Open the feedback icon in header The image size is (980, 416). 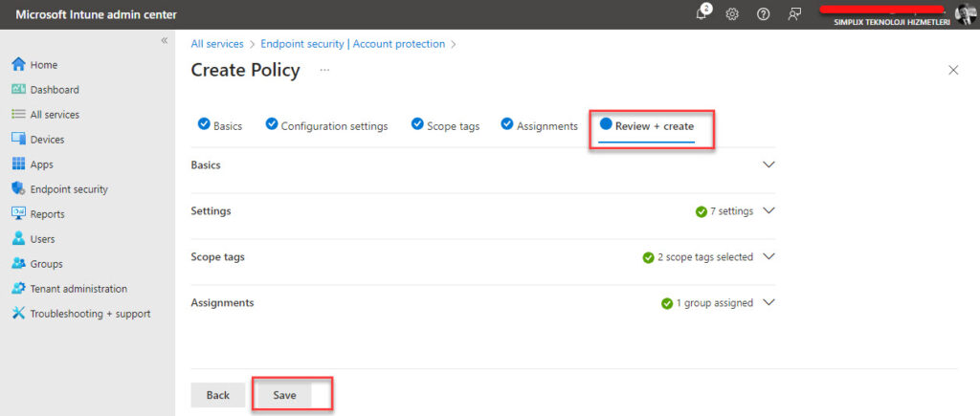pos(793,14)
